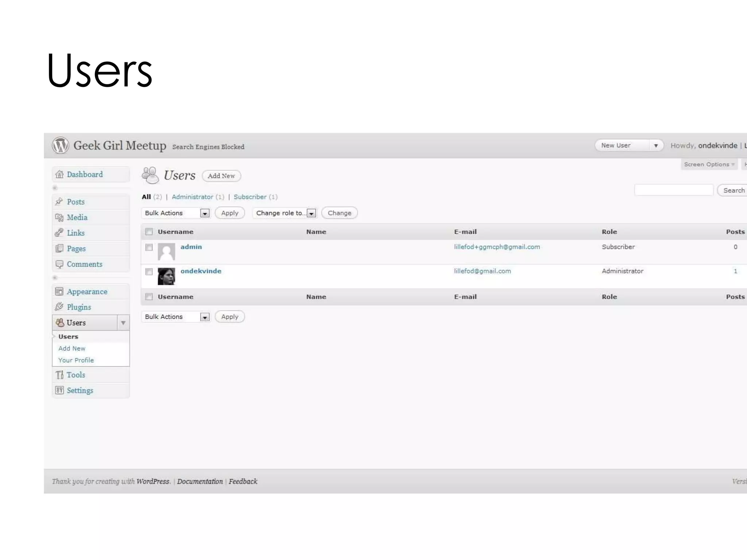Open Feedback link in footer
Image resolution: width=747 pixels, height=560 pixels.
click(x=243, y=481)
